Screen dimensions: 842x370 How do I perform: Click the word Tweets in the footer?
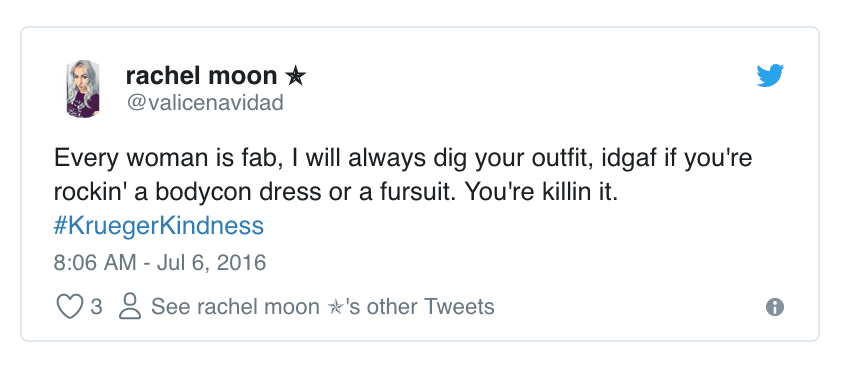coord(459,307)
